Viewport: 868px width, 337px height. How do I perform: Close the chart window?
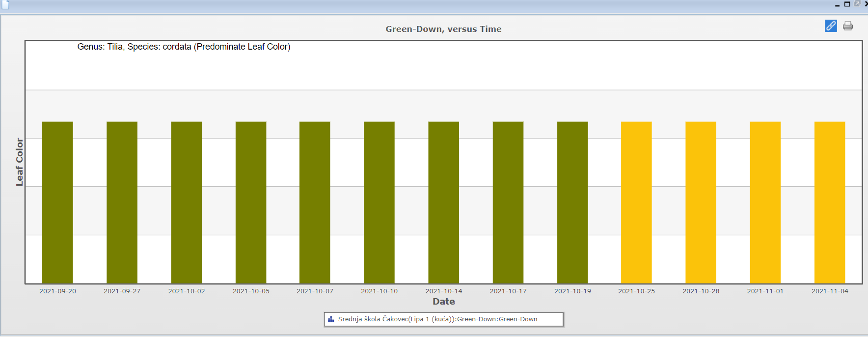click(x=866, y=4)
